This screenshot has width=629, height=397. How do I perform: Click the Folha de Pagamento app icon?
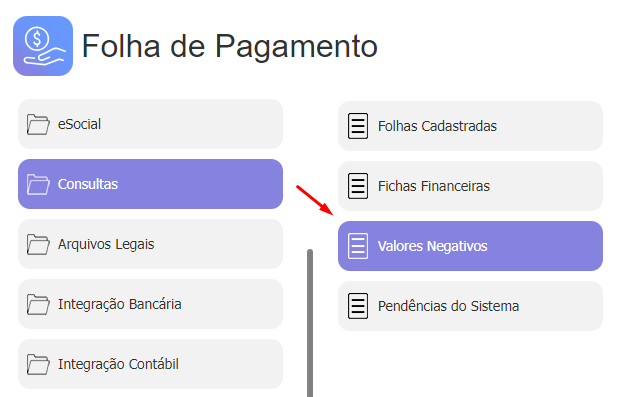(x=43, y=46)
